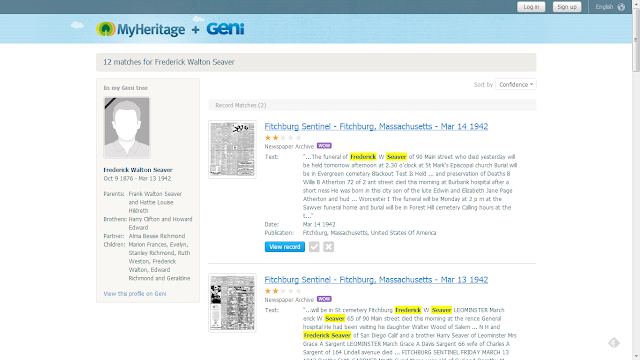640x360 pixels.
Task: Click WOW badge on Mar 14 record
Action: (x=324, y=146)
